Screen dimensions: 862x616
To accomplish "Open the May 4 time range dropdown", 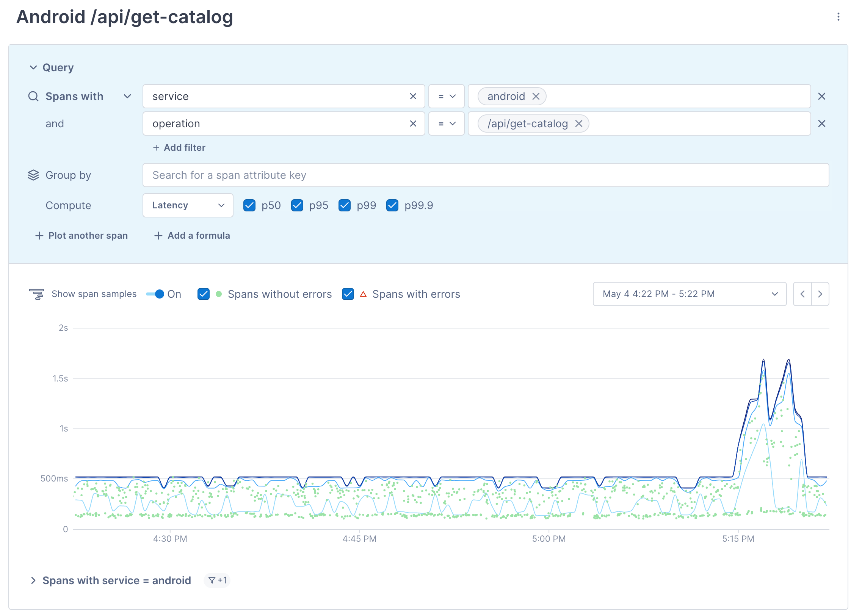I will tap(689, 294).
